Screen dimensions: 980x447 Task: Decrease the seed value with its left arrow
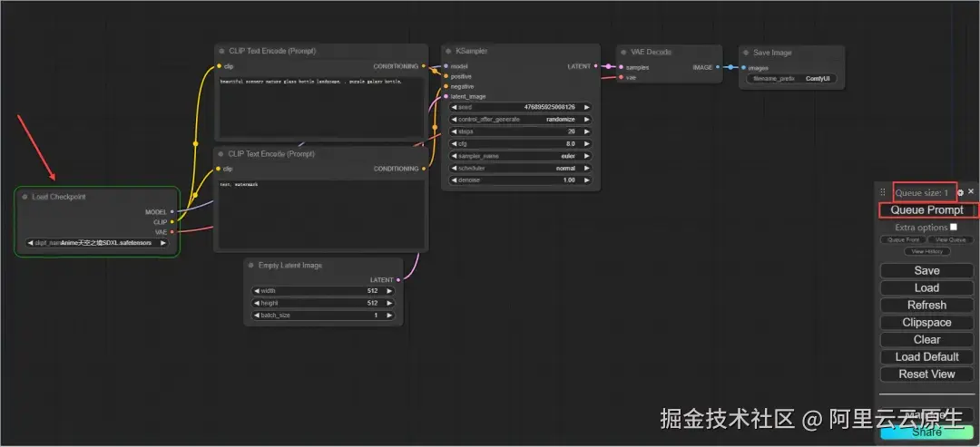tap(454, 107)
